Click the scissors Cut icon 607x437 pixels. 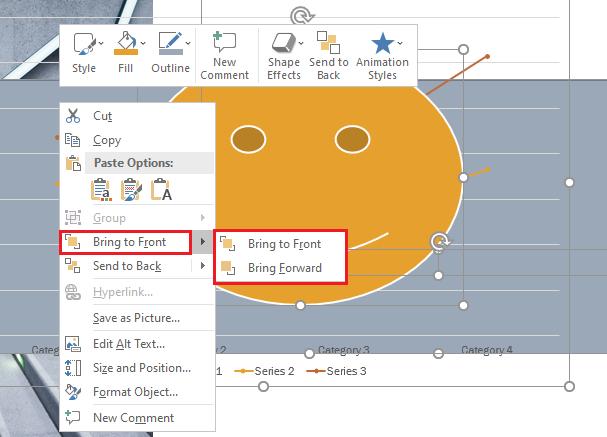click(x=73, y=116)
